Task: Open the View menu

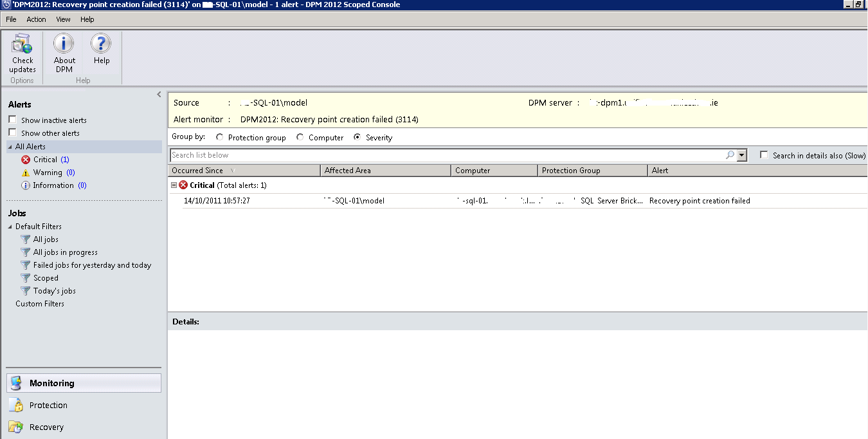Action: [62, 19]
